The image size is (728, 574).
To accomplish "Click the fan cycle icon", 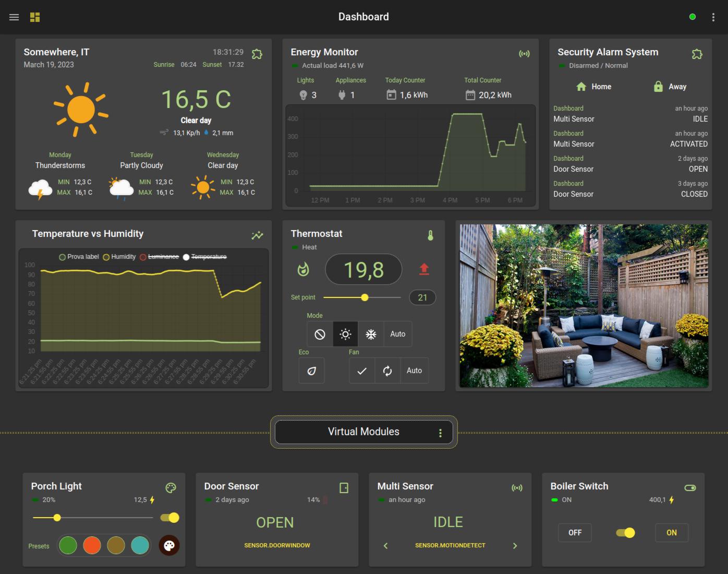I will click(387, 371).
